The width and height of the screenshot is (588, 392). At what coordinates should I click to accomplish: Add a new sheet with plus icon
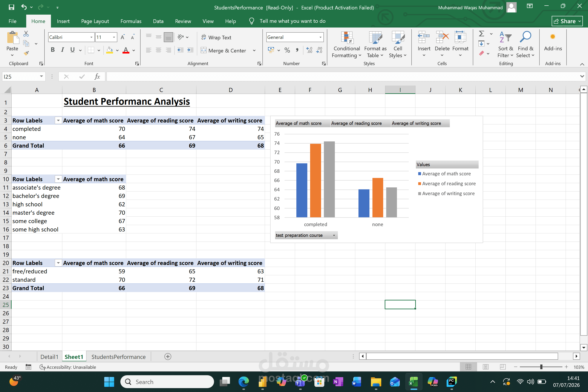pos(168,357)
